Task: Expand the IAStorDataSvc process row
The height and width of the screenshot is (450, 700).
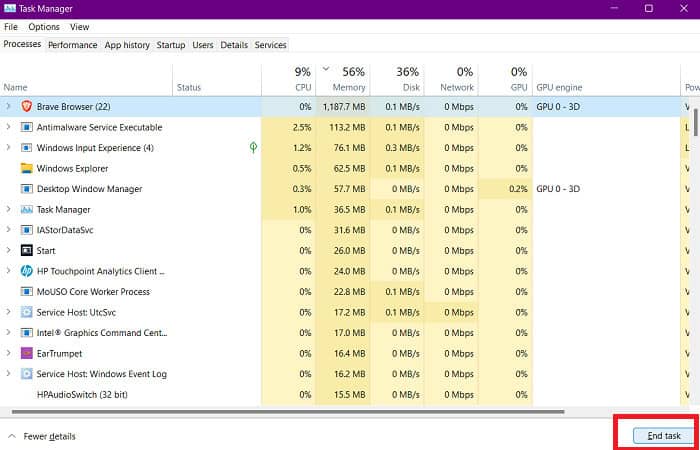Action: 8,230
